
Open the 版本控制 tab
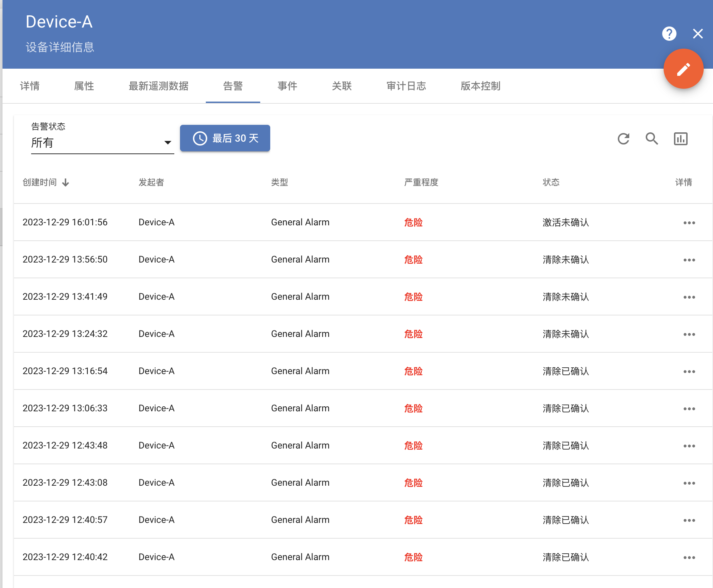point(480,86)
